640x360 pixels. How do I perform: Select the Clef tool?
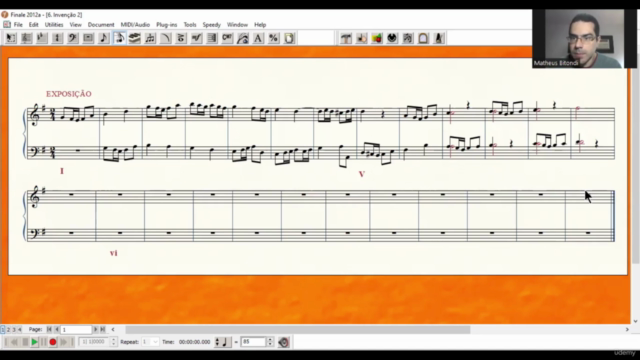pos(73,38)
